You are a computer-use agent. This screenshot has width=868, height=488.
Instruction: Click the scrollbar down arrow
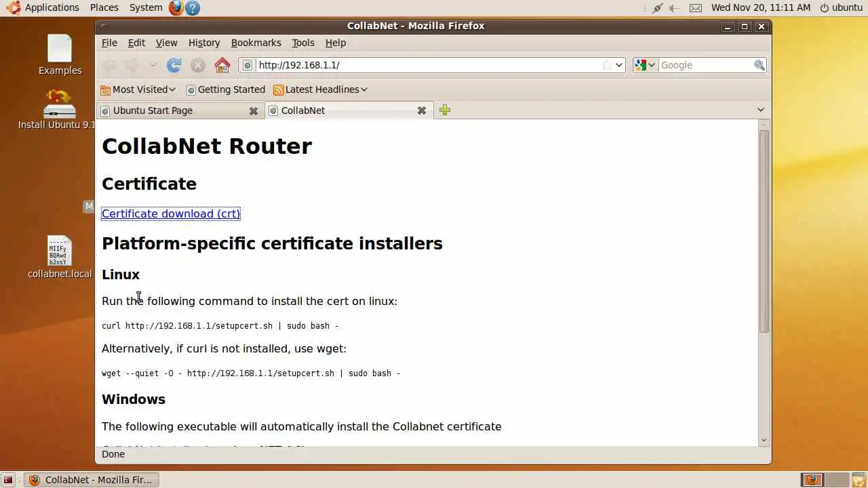point(764,440)
